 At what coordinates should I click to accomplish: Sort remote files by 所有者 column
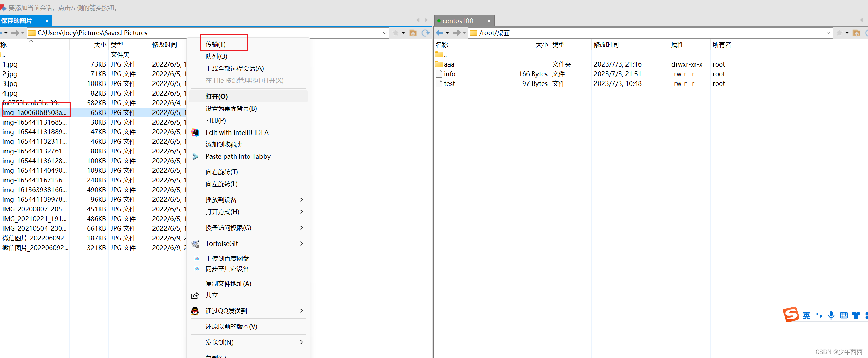pyautogui.click(x=731, y=45)
